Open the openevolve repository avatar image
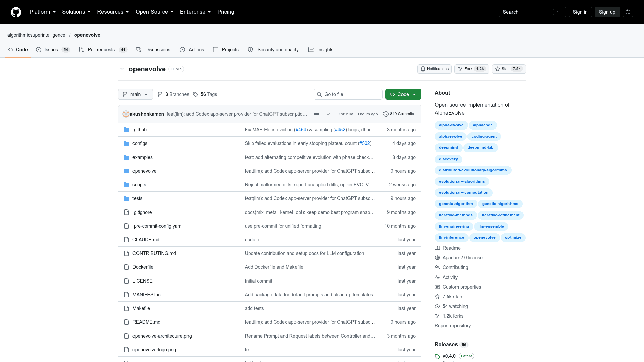644x362 pixels. pos(122,69)
